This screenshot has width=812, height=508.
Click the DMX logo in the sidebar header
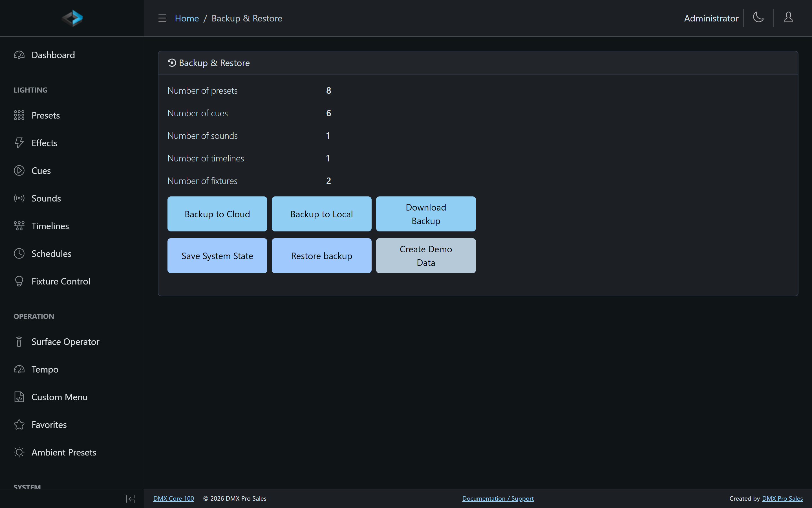(72, 18)
